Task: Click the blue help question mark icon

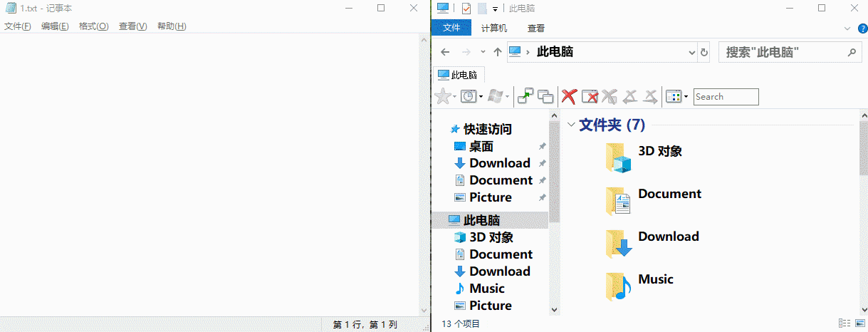Action: point(862,28)
